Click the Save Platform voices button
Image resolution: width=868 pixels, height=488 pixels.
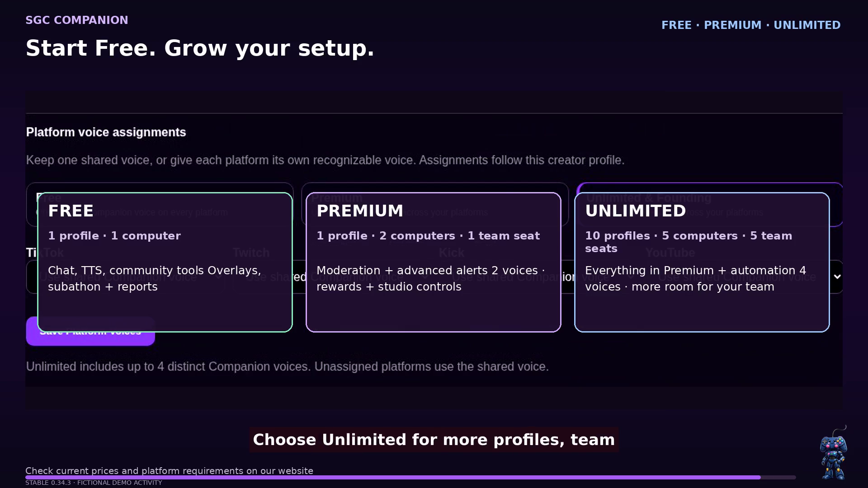[90, 331]
